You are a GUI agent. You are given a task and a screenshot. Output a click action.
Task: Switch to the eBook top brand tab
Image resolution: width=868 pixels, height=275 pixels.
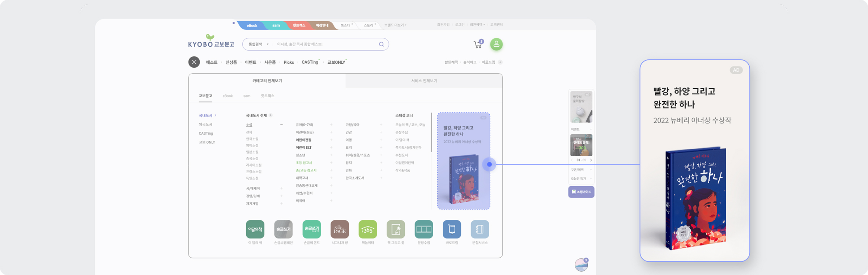point(252,25)
